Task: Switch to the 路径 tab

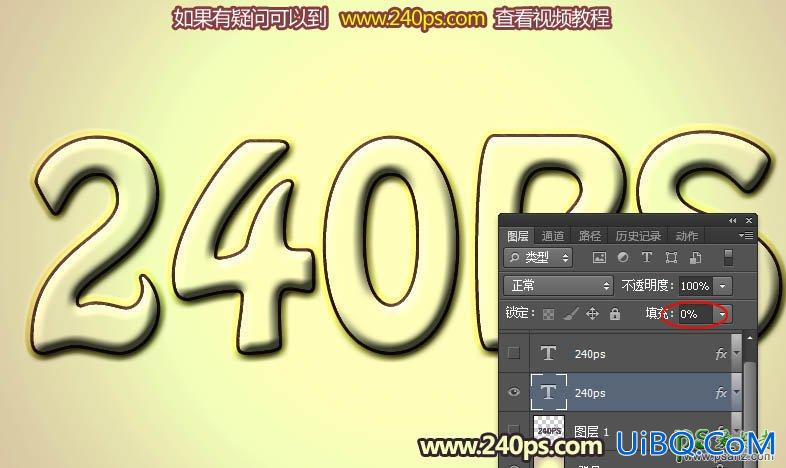Action: (590, 236)
